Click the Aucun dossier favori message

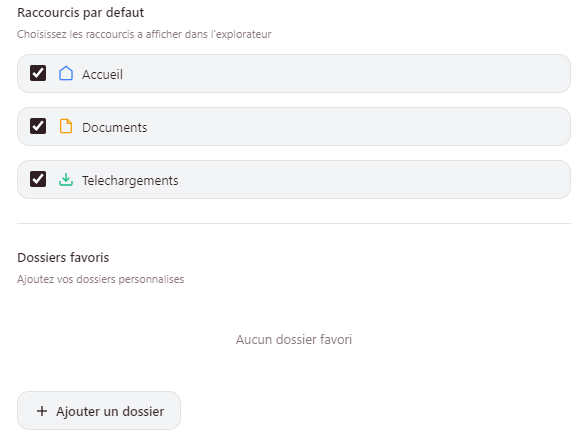pyautogui.click(x=294, y=339)
